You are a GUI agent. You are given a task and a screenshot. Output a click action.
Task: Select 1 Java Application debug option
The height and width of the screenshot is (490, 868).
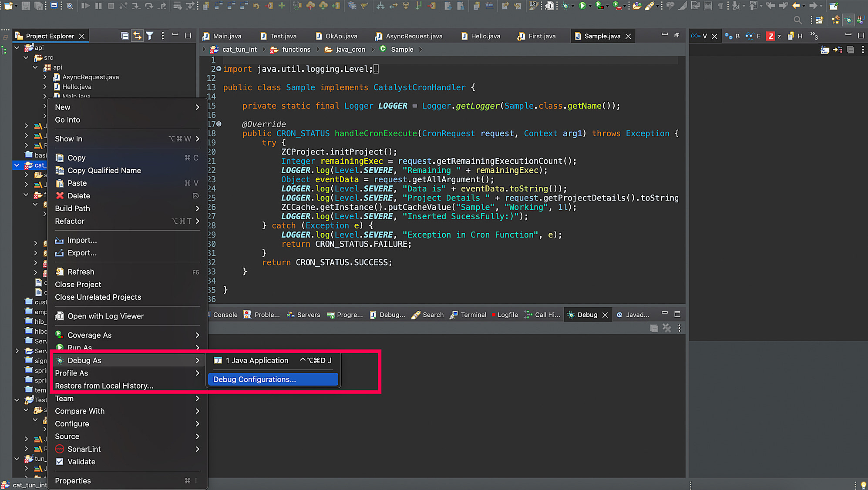click(258, 360)
